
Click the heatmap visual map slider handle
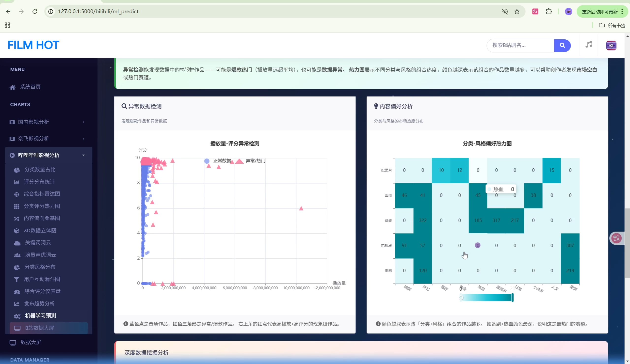tap(512, 298)
